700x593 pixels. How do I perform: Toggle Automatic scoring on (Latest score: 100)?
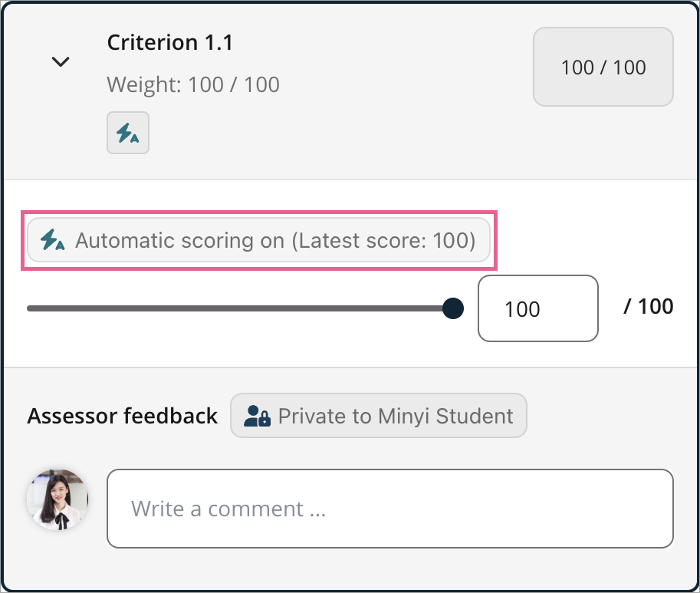258,240
